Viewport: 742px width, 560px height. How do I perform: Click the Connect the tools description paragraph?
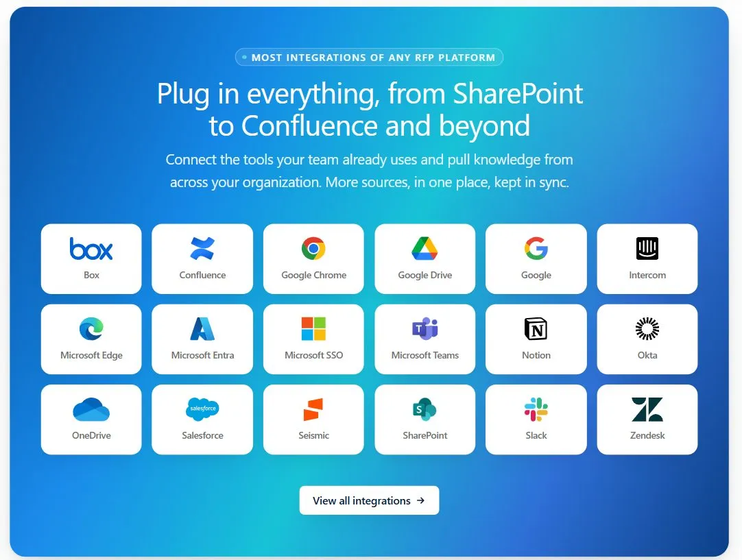tap(369, 171)
